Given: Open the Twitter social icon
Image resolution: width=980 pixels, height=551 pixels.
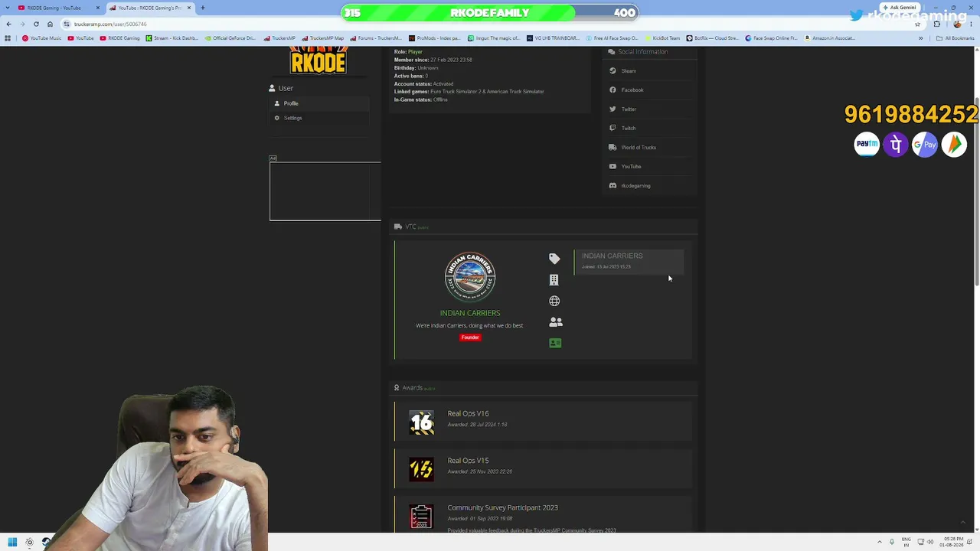Looking at the screenshot, I should pos(612,109).
